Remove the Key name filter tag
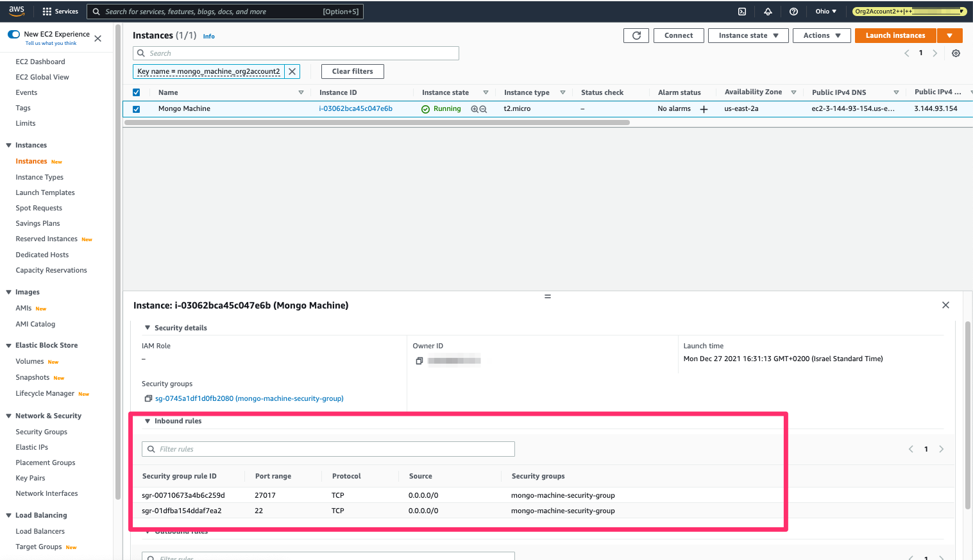 [292, 71]
